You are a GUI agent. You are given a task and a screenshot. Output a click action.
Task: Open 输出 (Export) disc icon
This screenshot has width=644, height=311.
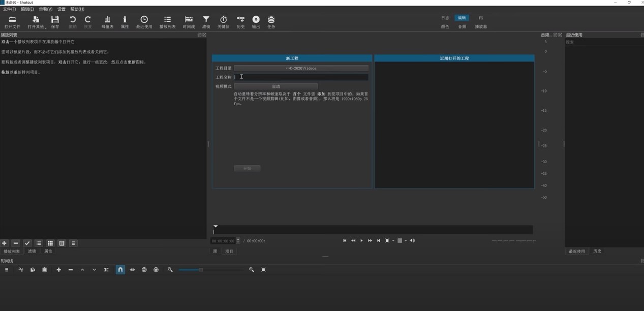(256, 22)
